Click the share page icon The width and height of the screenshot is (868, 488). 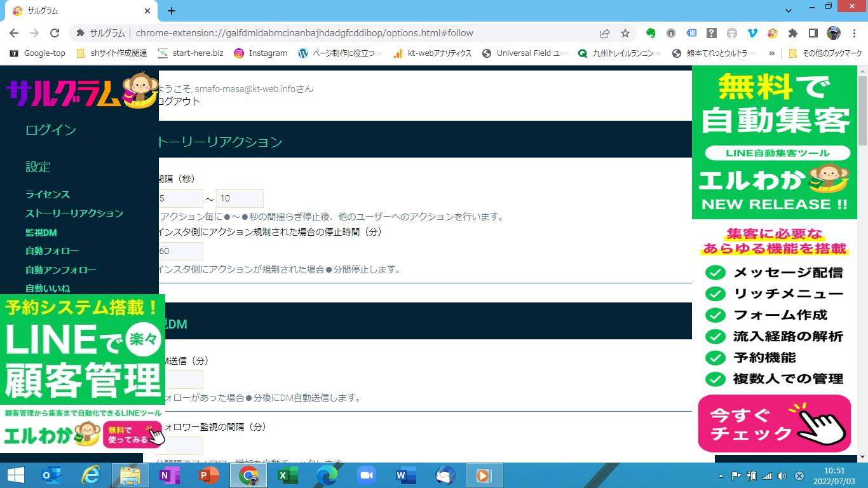pos(605,33)
